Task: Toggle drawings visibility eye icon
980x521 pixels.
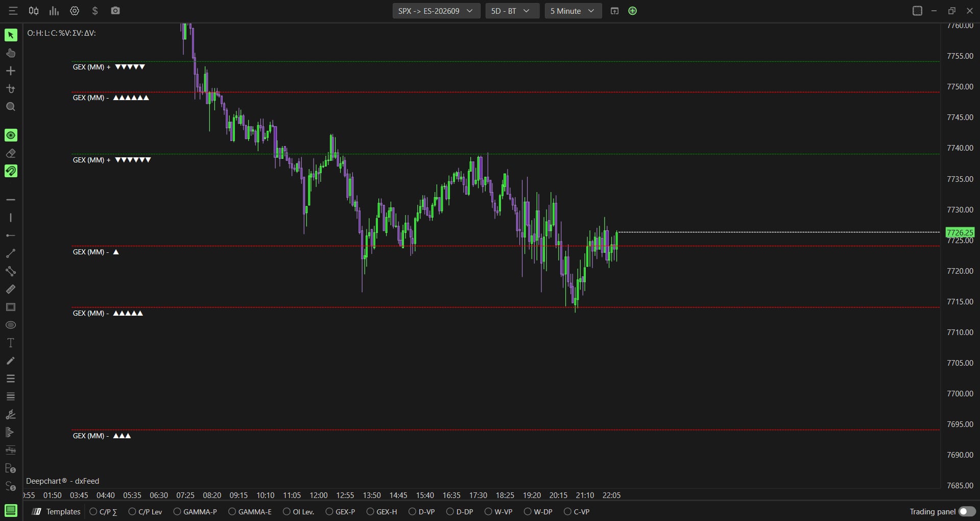Action: [11, 135]
